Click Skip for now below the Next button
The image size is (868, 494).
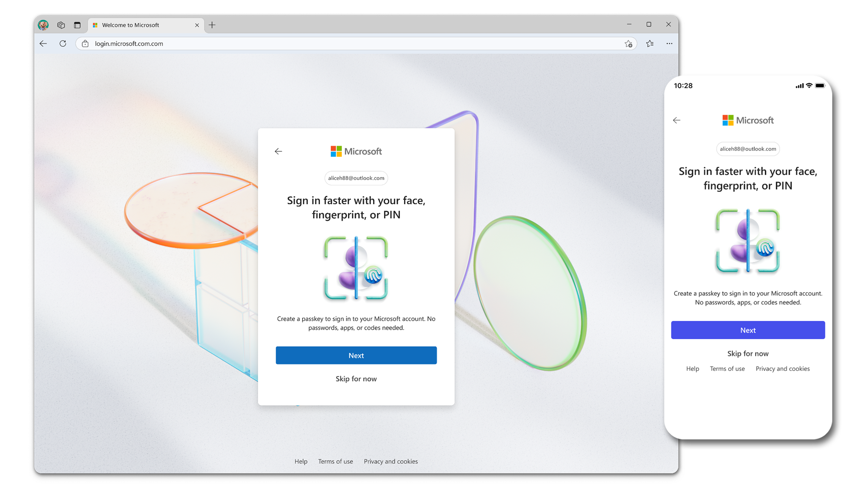click(x=356, y=379)
